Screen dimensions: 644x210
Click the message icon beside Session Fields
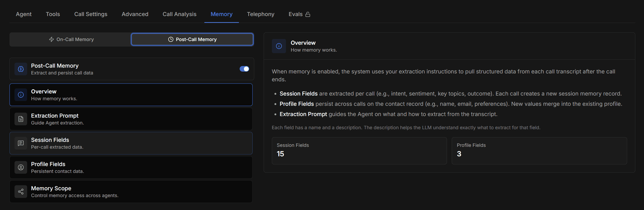[21, 143]
